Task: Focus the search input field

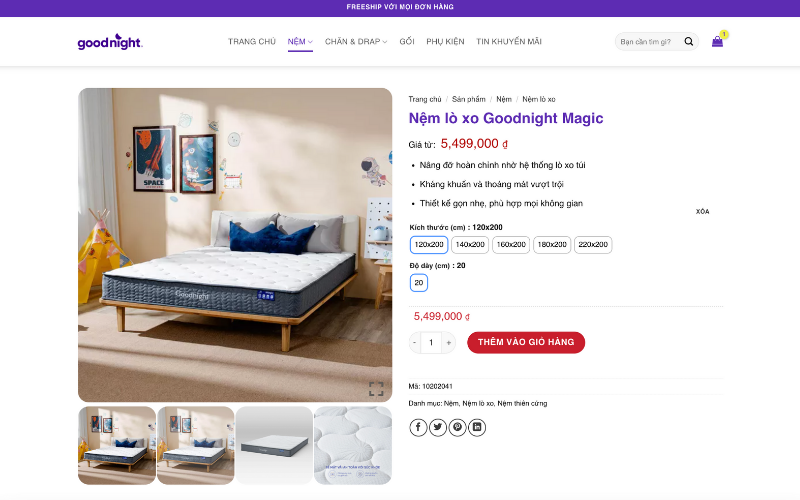Action: (x=648, y=42)
